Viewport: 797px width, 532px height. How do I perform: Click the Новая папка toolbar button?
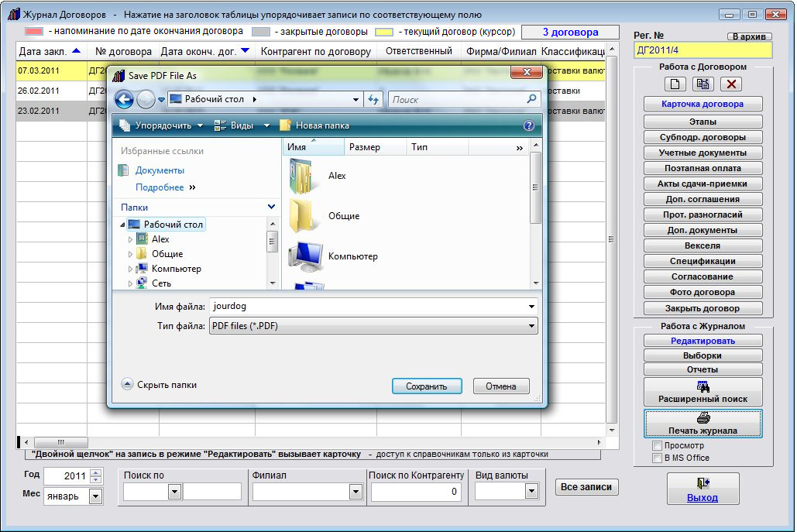coord(314,125)
